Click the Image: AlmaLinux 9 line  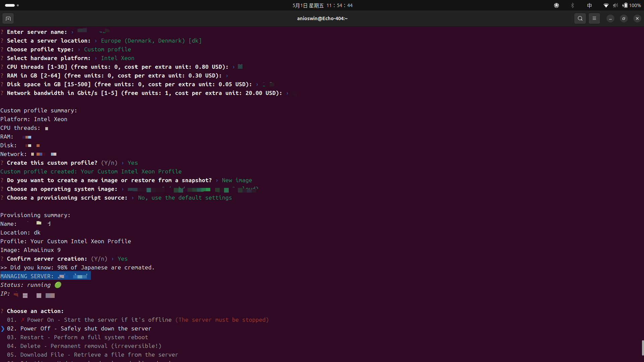click(31, 250)
